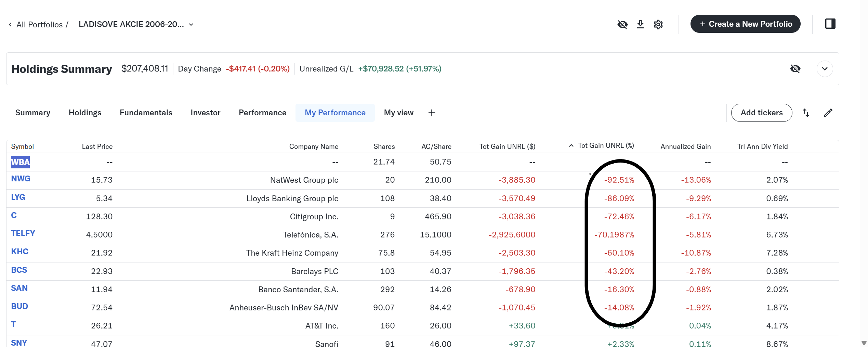Switch to the Fundamentals tab
868x347 pixels.
tap(146, 113)
